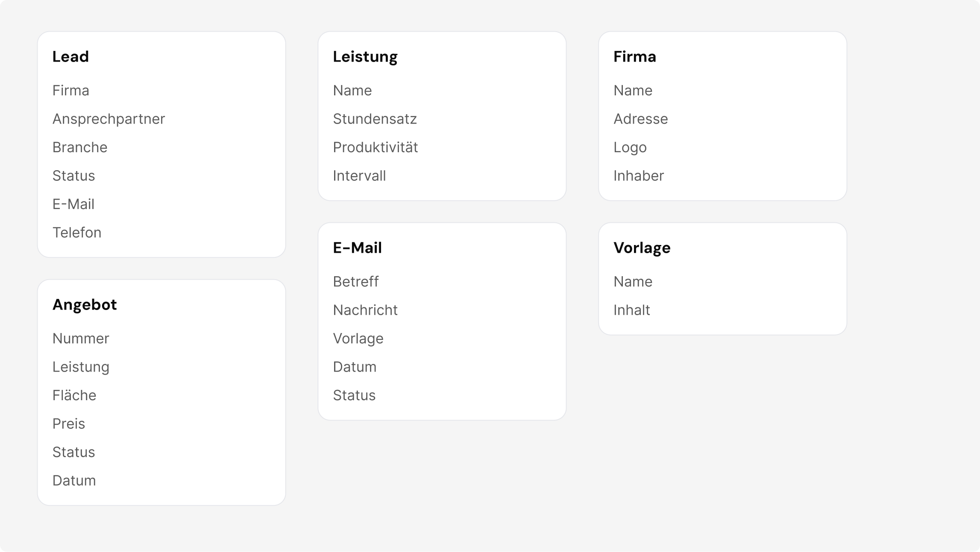The height and width of the screenshot is (552, 980).
Task: Click Fläche field in Angebot
Action: click(74, 395)
